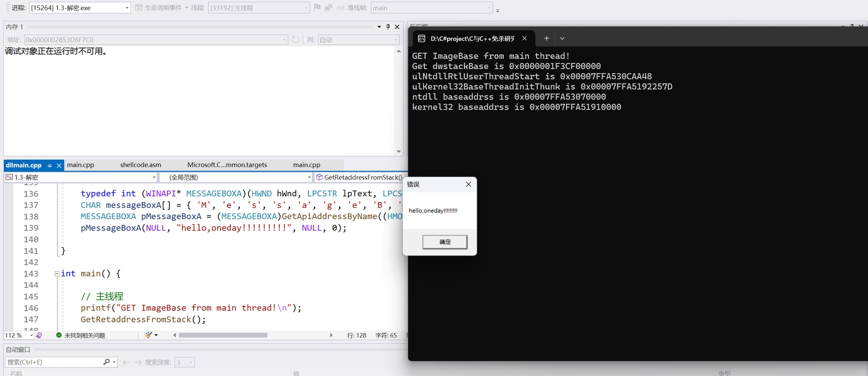Image resolution: width=868 pixels, height=376 pixels.
Task: Open the Microsoft.C...mmon.targets tab
Action: 227,165
